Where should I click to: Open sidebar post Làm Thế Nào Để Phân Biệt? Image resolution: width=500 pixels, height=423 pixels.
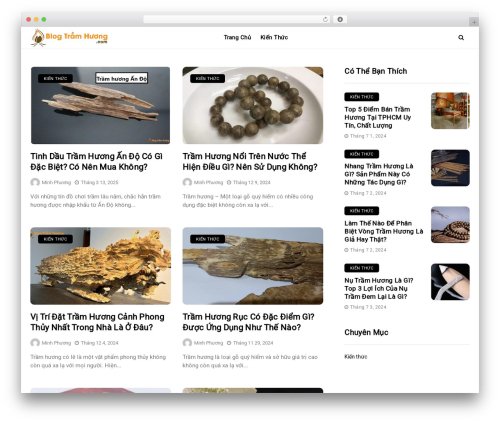click(x=384, y=231)
